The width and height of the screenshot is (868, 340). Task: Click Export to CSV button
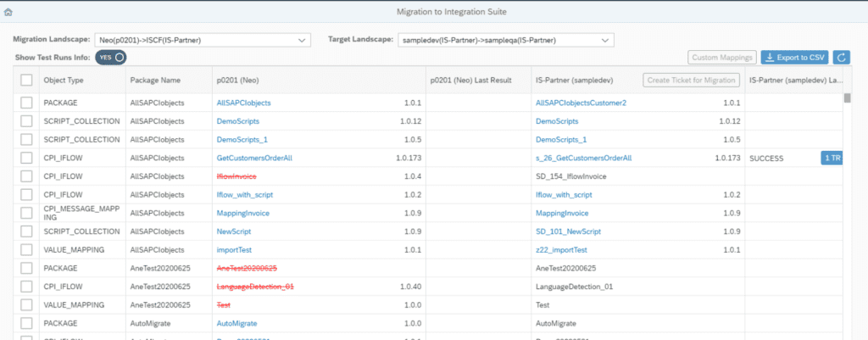click(x=795, y=57)
